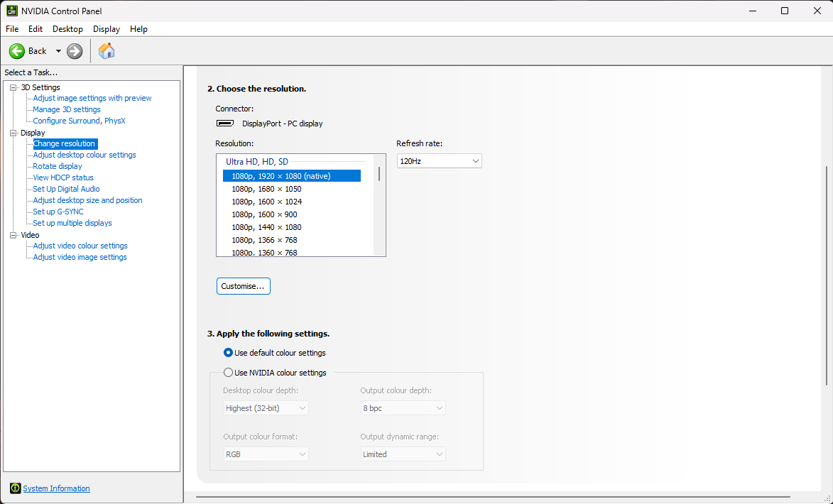833x504 pixels.
Task: Open the Refresh rate 120Hz dropdown
Action: pos(440,161)
